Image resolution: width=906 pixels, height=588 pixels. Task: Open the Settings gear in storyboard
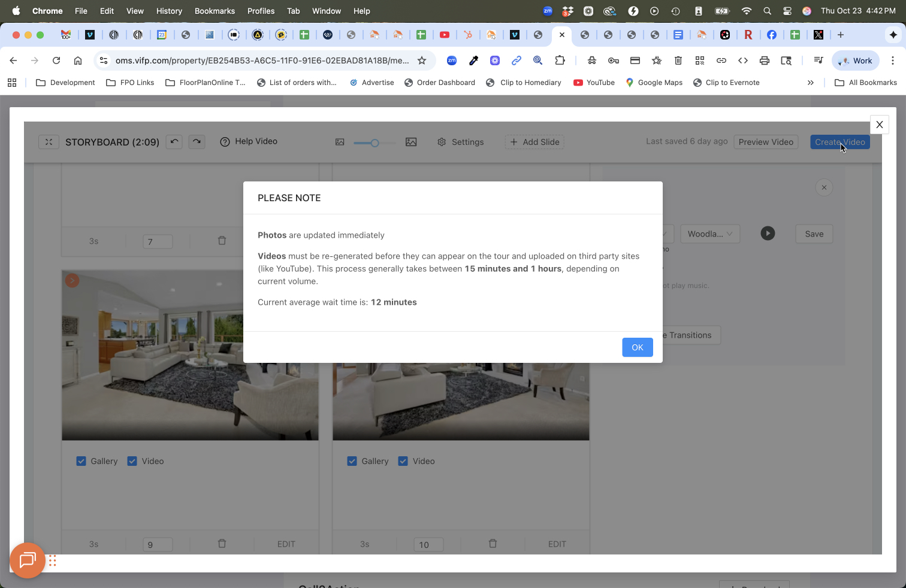pos(460,142)
